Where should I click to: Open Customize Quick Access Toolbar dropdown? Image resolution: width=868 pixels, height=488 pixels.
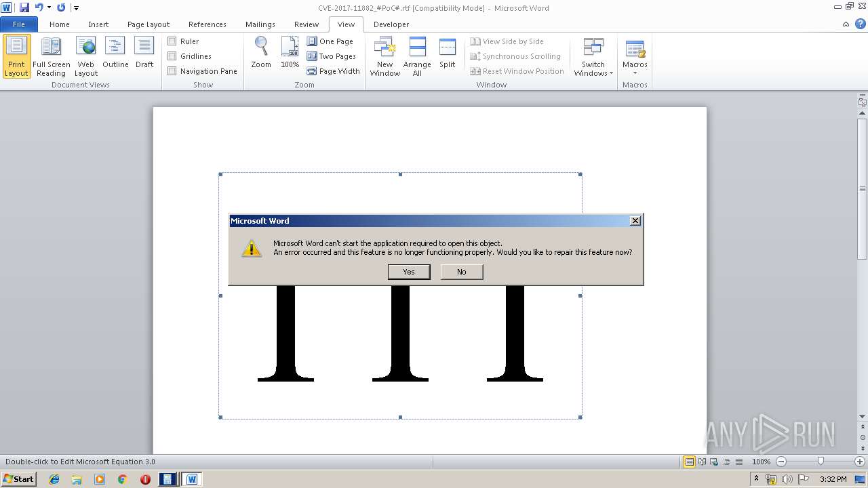click(x=76, y=8)
